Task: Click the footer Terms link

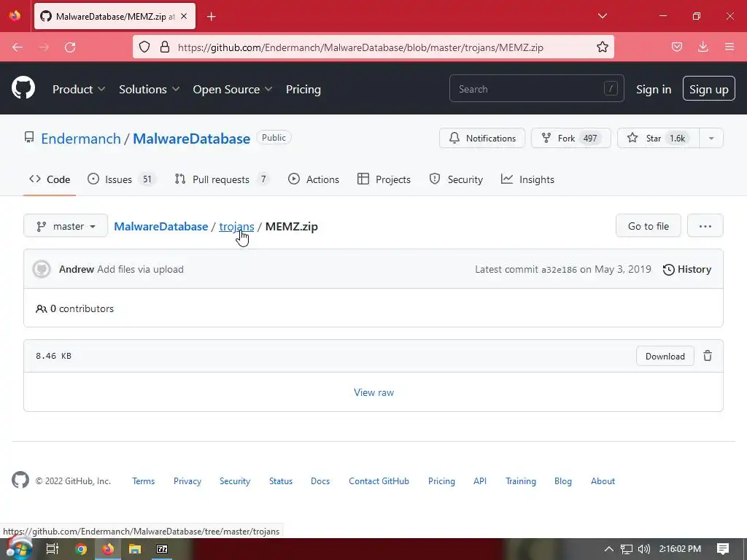Action: click(144, 481)
